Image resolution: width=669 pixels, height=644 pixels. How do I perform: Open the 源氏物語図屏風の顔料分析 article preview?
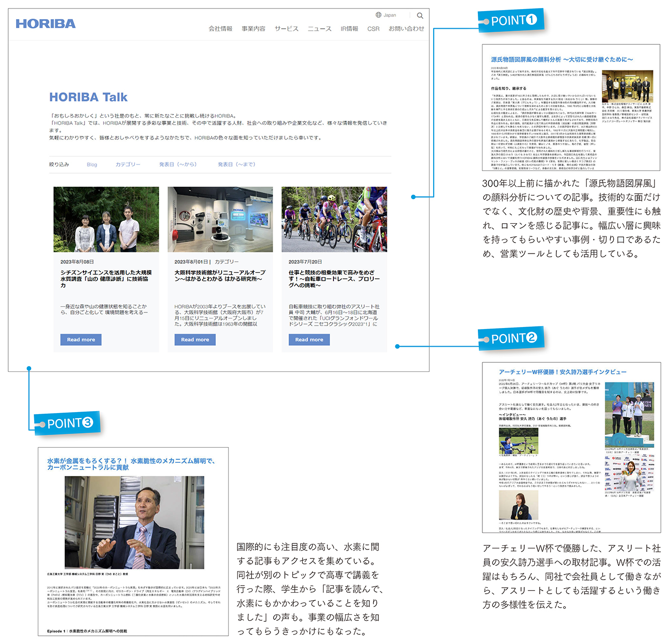[x=571, y=108]
